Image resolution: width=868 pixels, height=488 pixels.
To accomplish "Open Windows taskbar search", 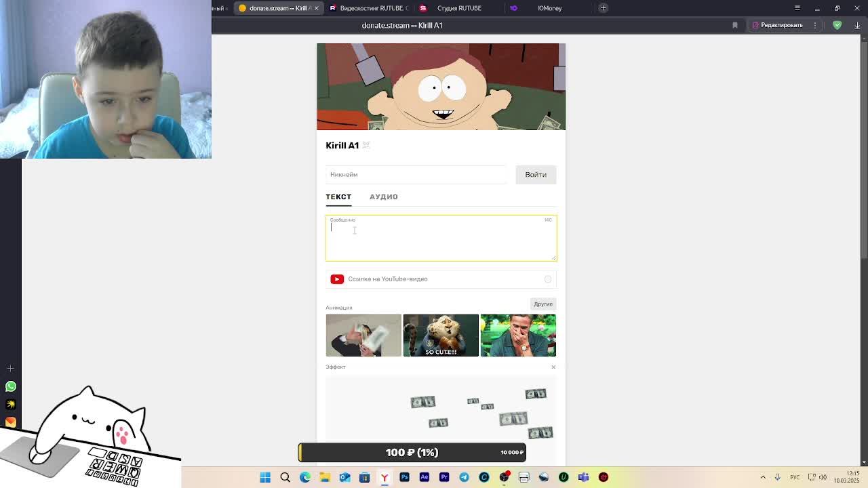I will pos(285,477).
